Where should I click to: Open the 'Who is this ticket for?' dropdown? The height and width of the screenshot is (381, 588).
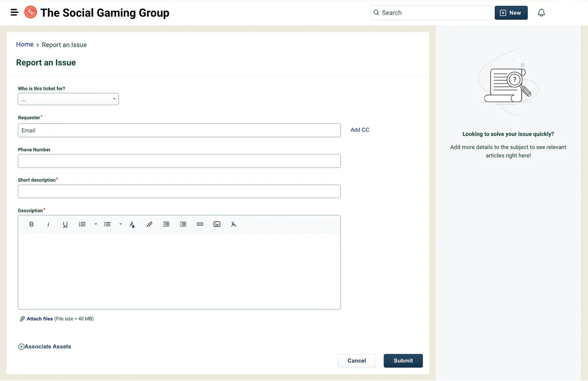tap(68, 99)
